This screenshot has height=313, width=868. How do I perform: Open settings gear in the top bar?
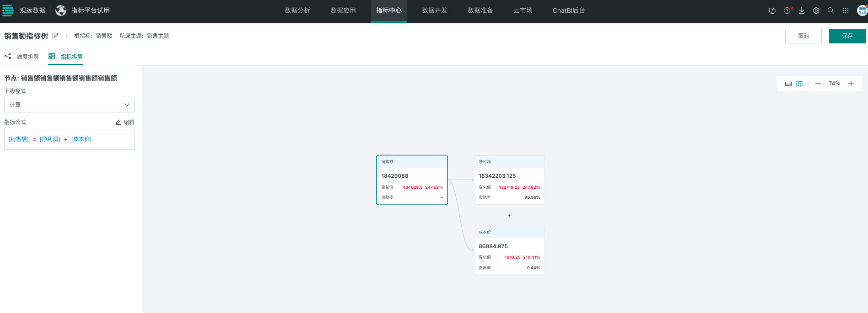[x=816, y=11]
